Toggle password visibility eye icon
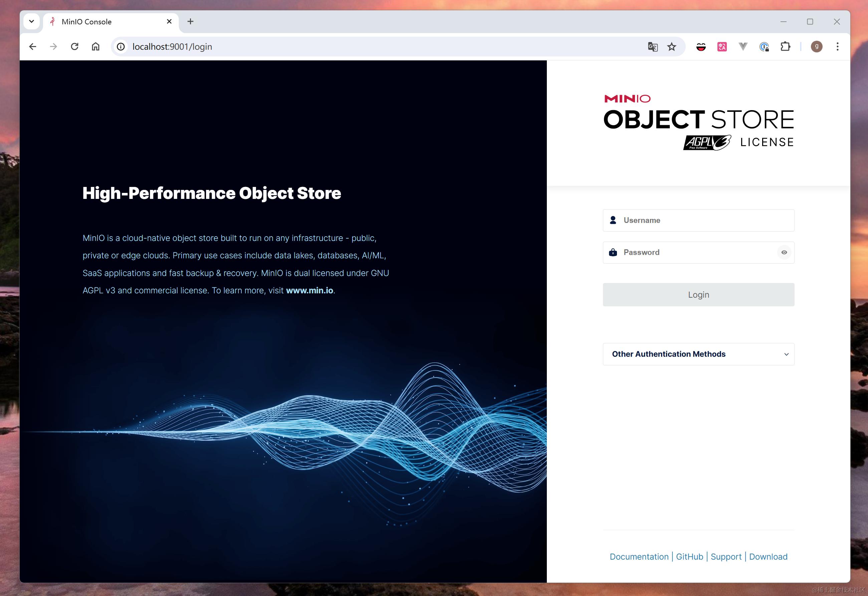 pyautogui.click(x=784, y=252)
